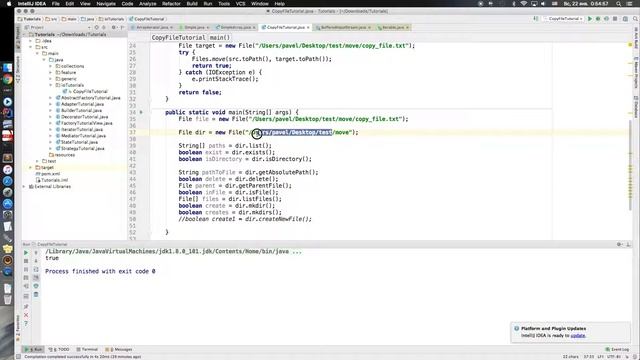Select pom.xml in project tree
This screenshot has height=360, width=640.
pos(48,174)
